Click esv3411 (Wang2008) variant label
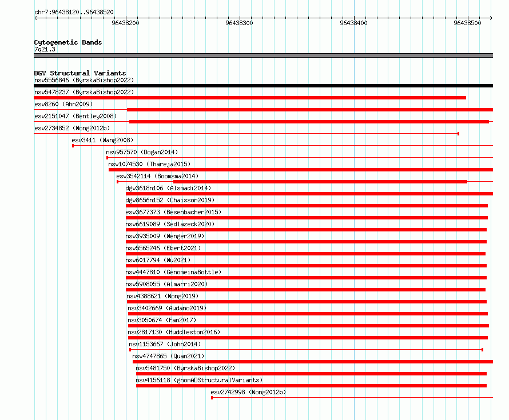The height and width of the screenshot is (420, 509). tap(102, 140)
